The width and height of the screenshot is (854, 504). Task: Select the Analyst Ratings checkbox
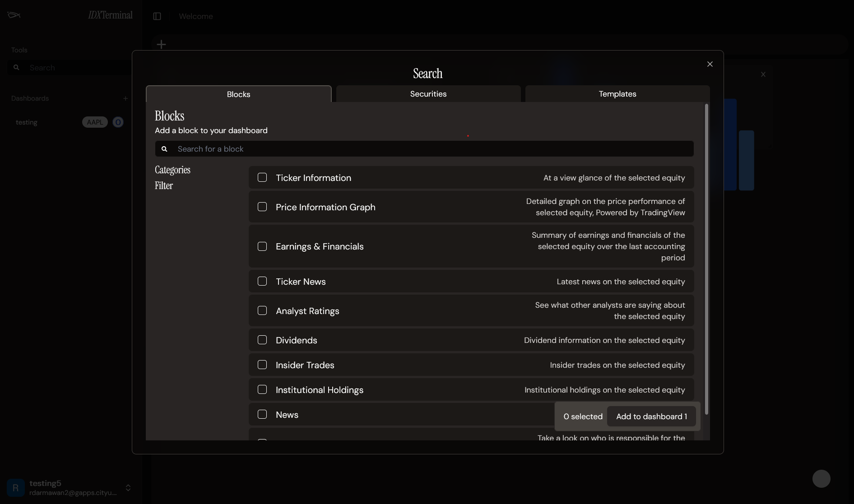[x=262, y=310]
